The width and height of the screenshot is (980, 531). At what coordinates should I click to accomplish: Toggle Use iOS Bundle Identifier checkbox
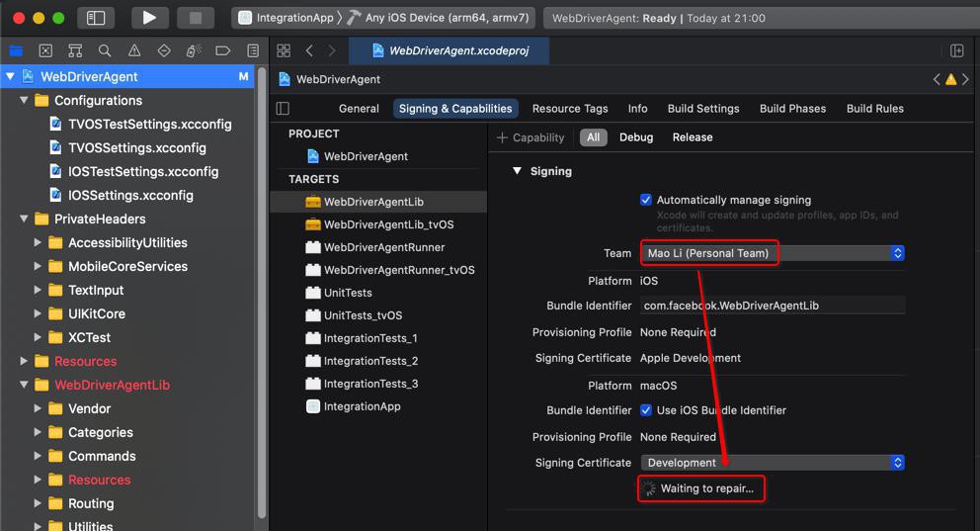click(x=646, y=410)
